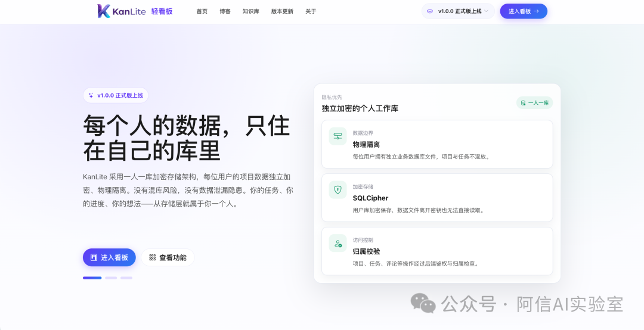The image size is (644, 330).
Task: Click 独立加密的个人工作库 heading
Action: click(x=360, y=108)
